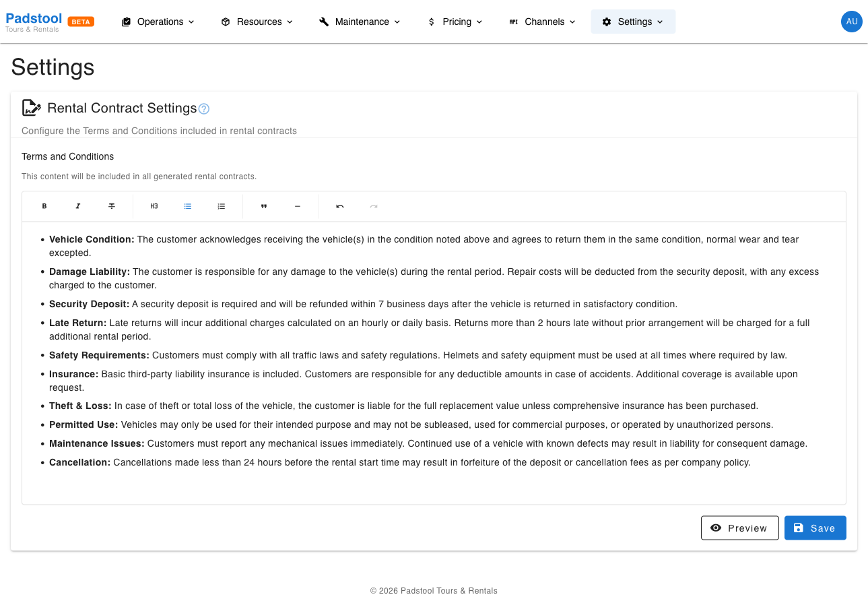Preview the rental contract terms
868x603 pixels.
click(x=740, y=528)
